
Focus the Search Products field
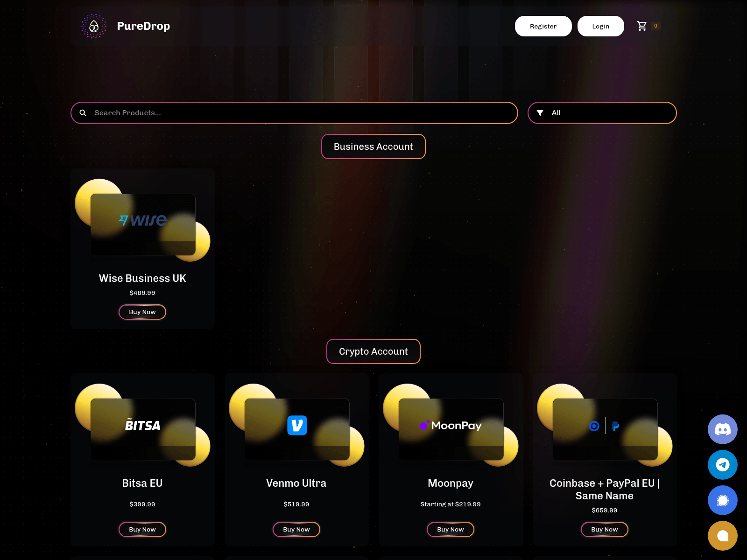point(299,113)
